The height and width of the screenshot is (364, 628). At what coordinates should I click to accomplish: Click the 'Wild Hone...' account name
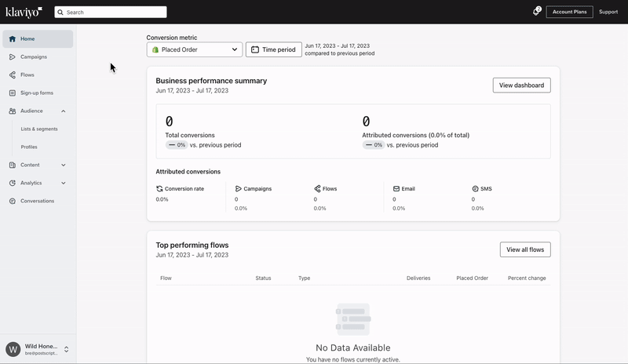(x=42, y=346)
